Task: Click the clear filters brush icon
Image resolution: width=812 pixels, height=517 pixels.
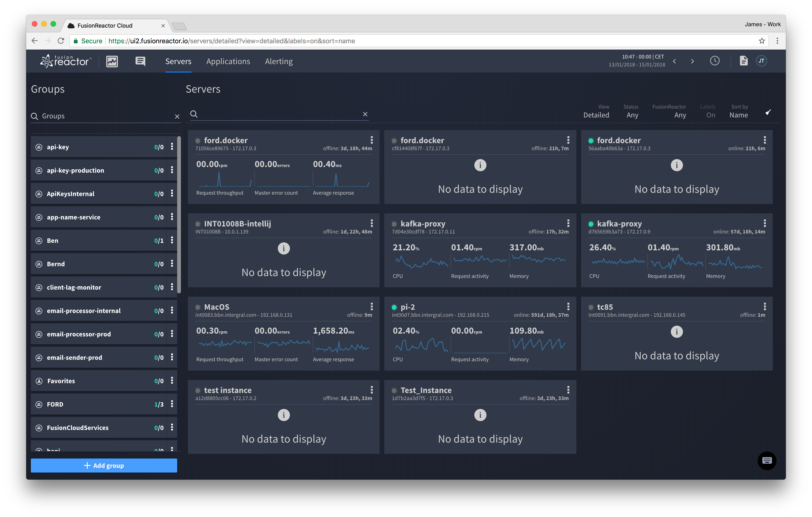Action: coord(768,112)
